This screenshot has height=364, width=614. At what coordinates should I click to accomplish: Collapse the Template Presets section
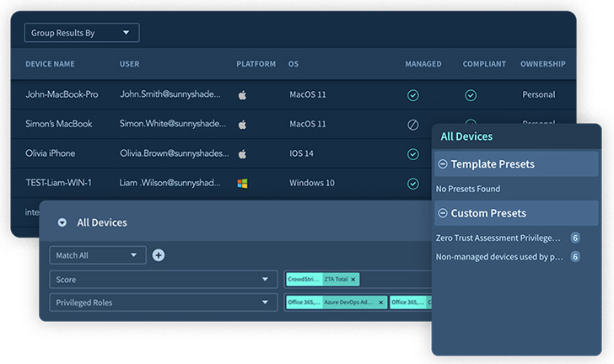click(x=443, y=164)
